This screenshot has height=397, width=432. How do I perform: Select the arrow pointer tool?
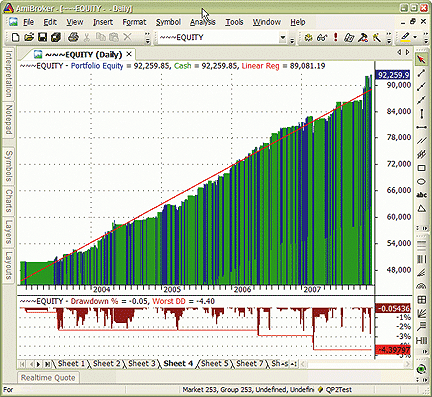click(x=421, y=59)
